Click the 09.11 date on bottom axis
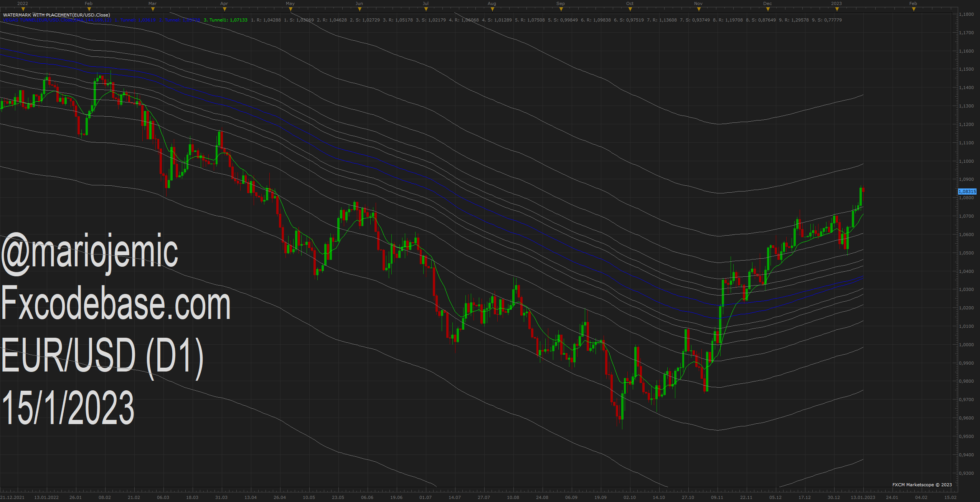 717,497
